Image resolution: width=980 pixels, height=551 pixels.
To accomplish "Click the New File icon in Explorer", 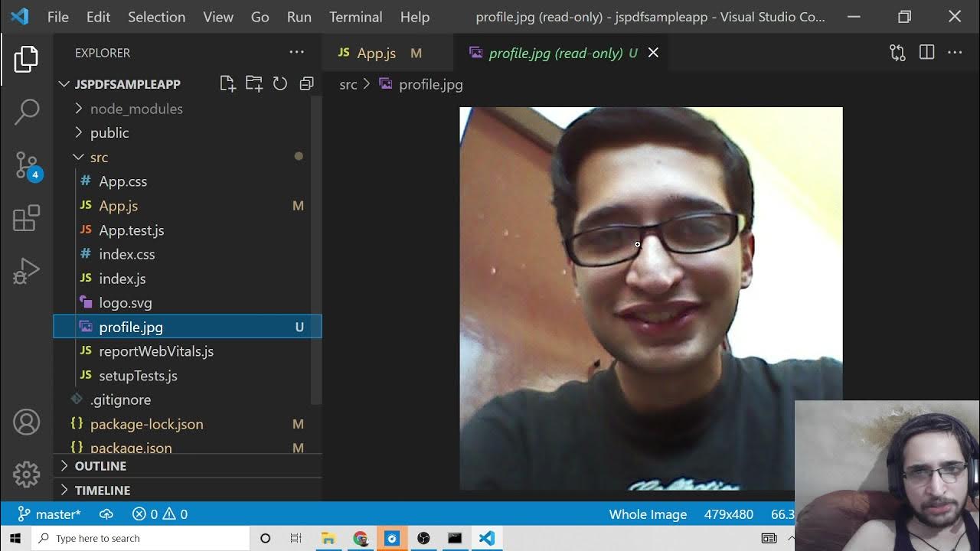I will tap(227, 84).
